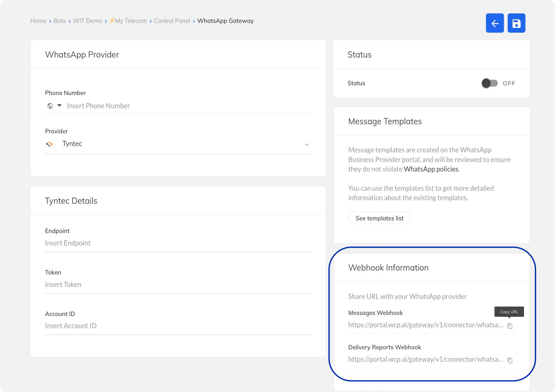The image size is (555, 392).
Task: Toggle the Status switch on
Action: 490,83
